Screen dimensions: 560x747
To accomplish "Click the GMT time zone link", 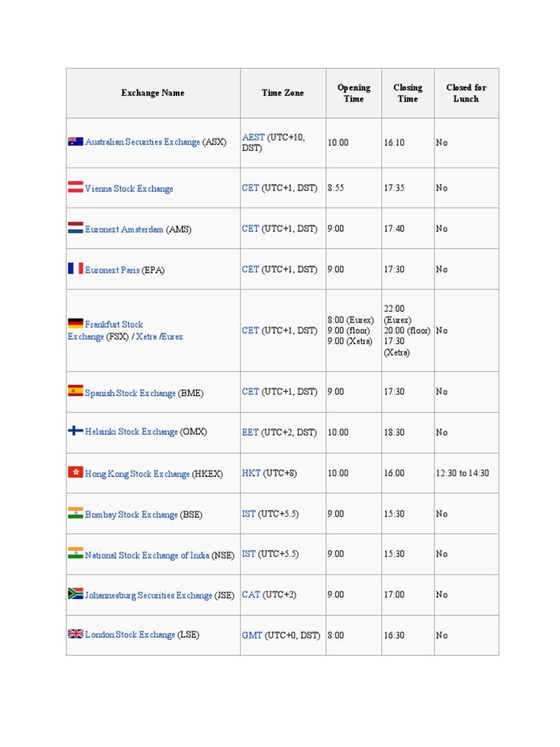I will click(x=252, y=635).
